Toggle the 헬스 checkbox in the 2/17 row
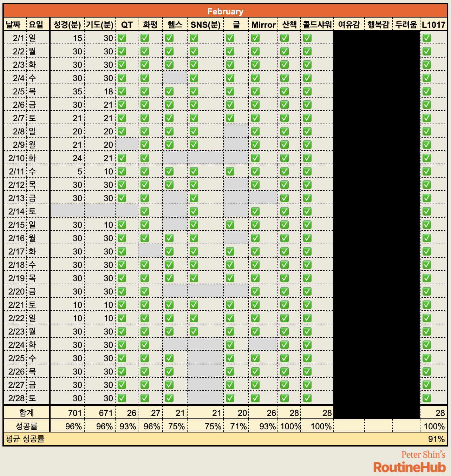 coord(169,251)
